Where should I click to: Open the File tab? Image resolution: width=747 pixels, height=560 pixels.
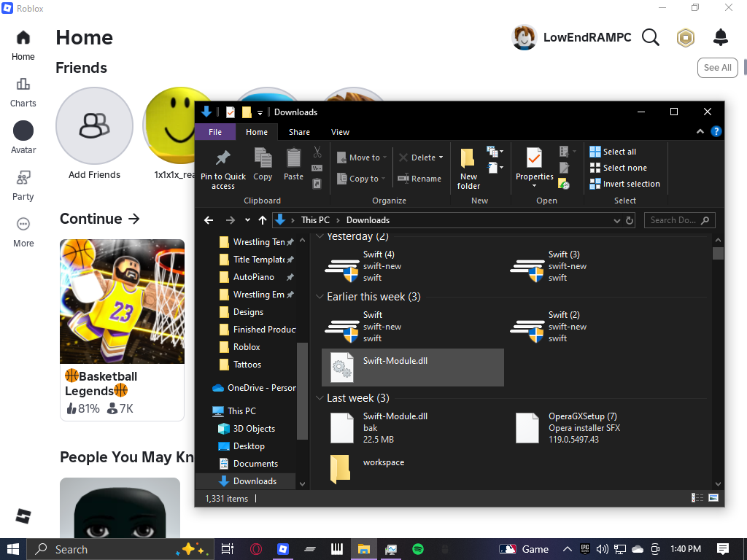pyautogui.click(x=215, y=132)
